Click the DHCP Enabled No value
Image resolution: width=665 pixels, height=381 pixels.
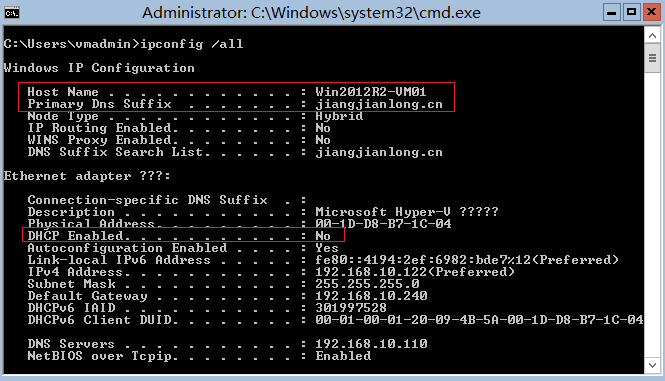(x=323, y=236)
